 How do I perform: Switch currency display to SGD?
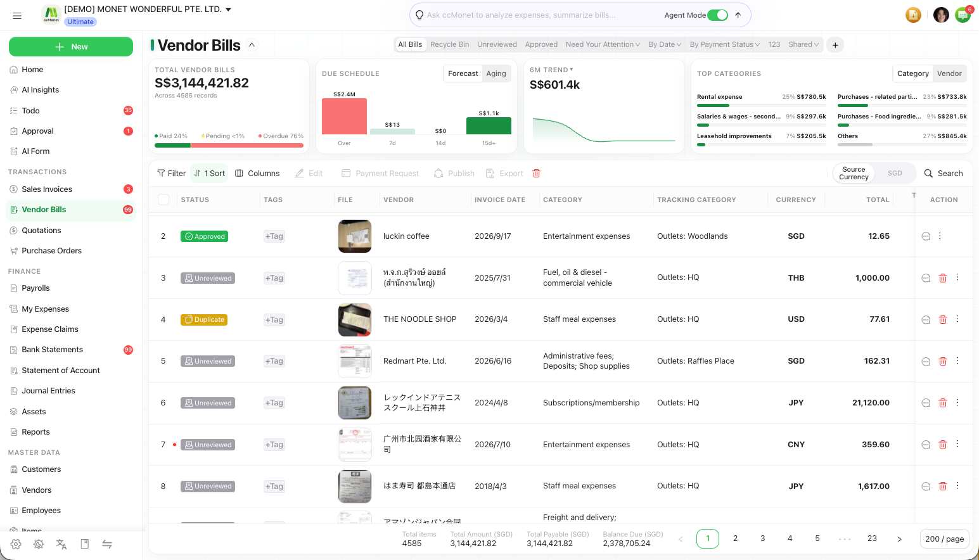coord(895,174)
